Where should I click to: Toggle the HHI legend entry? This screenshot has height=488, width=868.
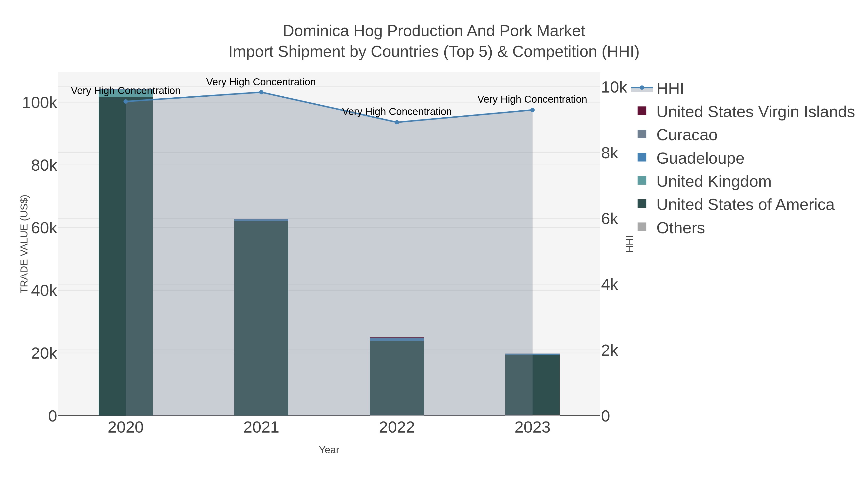[658, 88]
